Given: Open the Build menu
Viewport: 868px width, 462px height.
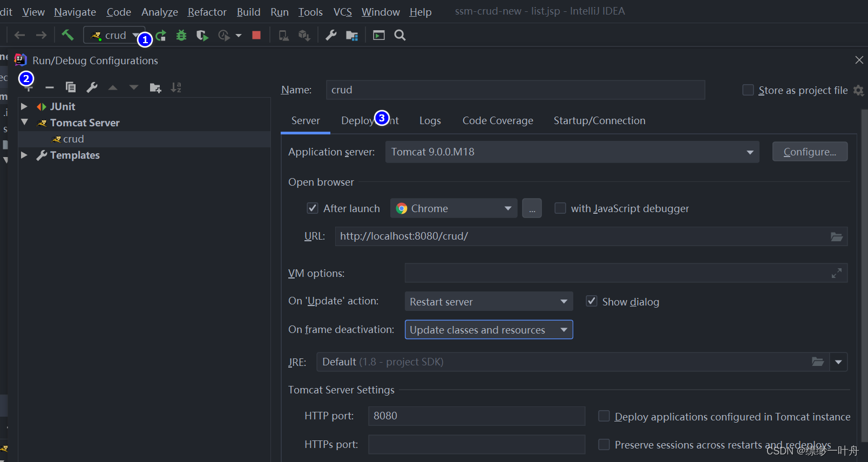Looking at the screenshot, I should pyautogui.click(x=248, y=12).
